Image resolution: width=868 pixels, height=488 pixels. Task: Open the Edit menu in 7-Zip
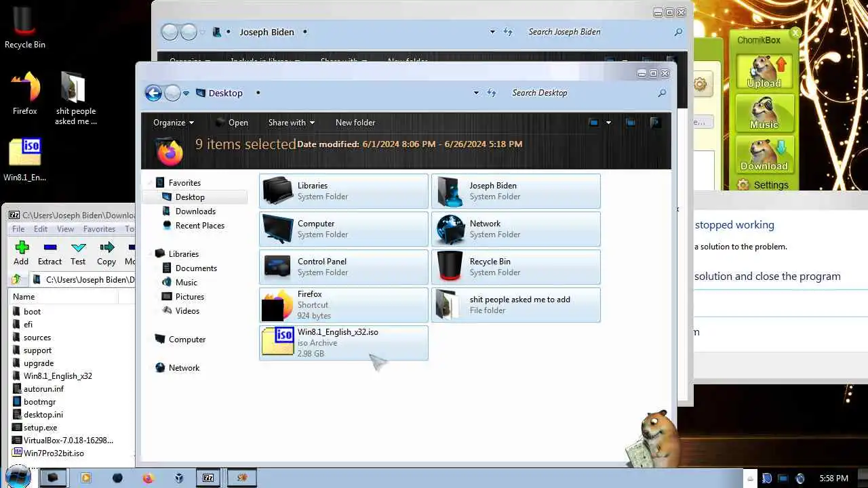click(41, 229)
